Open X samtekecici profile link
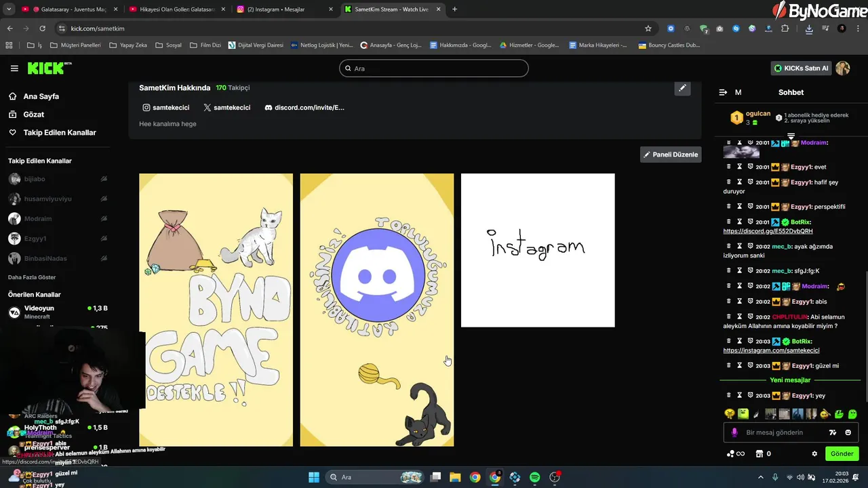Screen dimensions: 868x488 pyautogui.click(x=227, y=108)
